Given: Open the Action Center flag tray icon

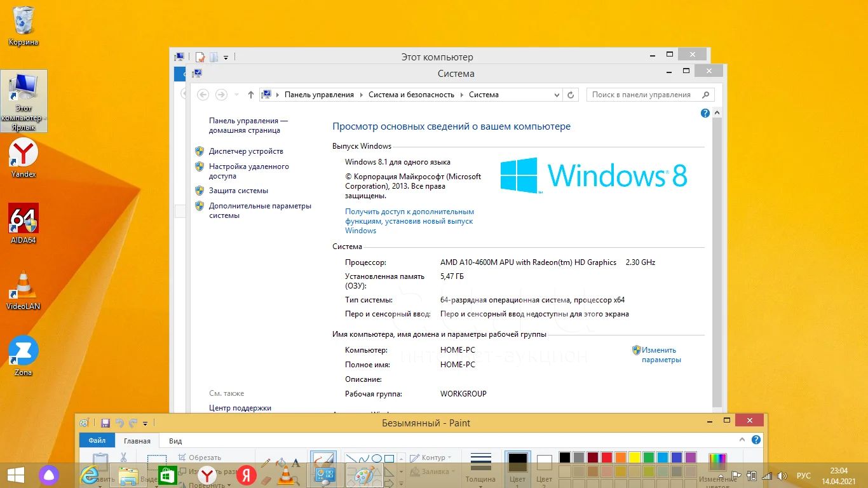Looking at the screenshot, I should point(735,476).
